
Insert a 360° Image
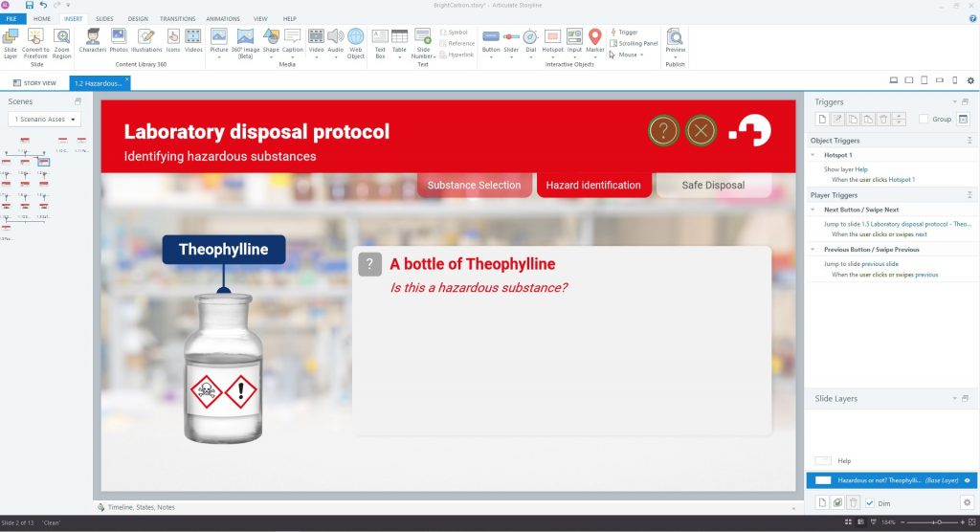[245, 43]
